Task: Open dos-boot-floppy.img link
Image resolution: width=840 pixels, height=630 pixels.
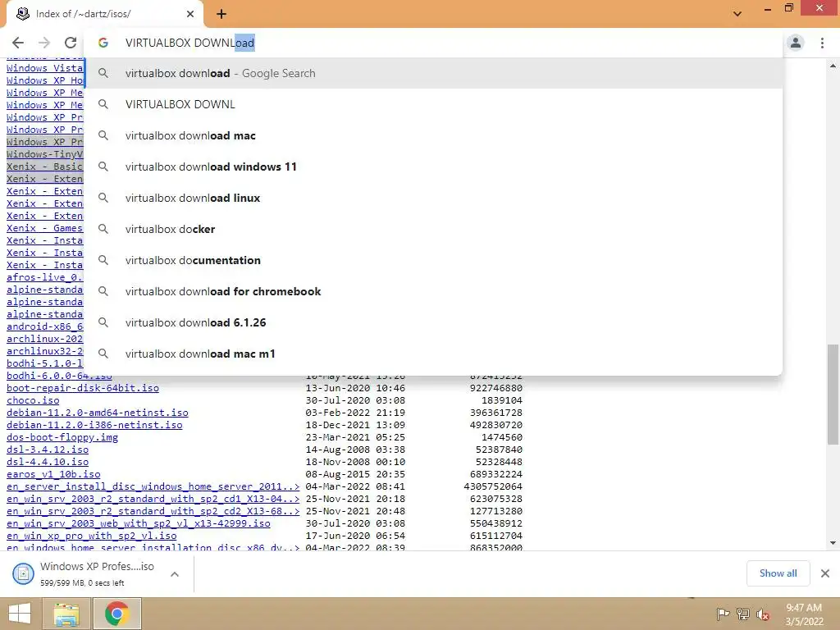Action: pyautogui.click(x=62, y=437)
